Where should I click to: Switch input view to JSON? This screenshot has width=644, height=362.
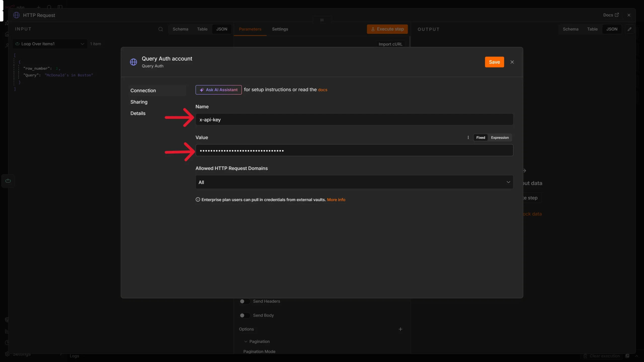pos(222,29)
